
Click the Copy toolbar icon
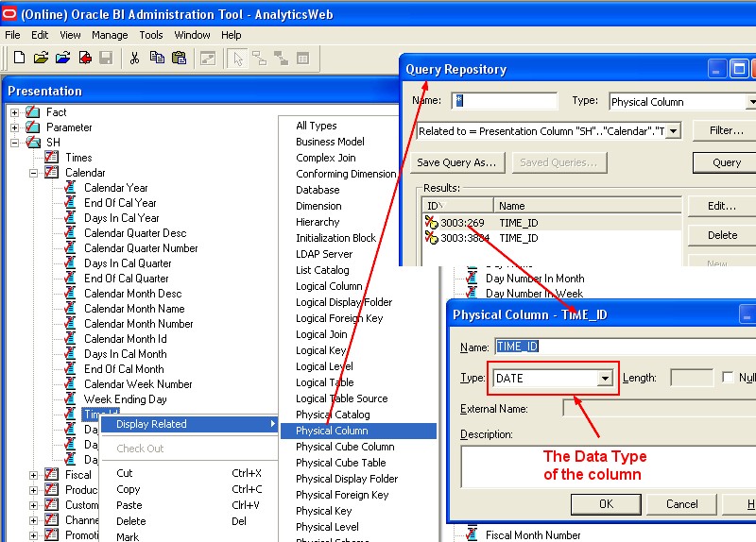click(x=157, y=58)
